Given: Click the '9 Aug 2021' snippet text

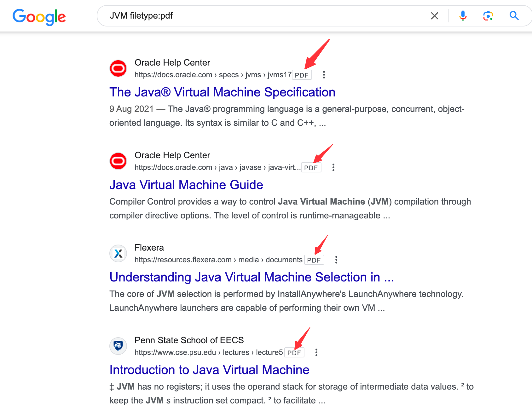Looking at the screenshot, I should (x=131, y=109).
